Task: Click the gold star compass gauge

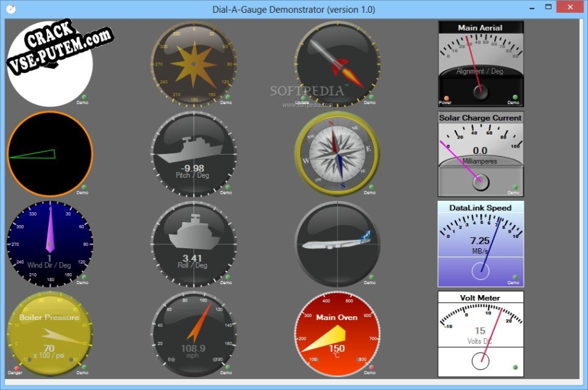Action: [194, 64]
